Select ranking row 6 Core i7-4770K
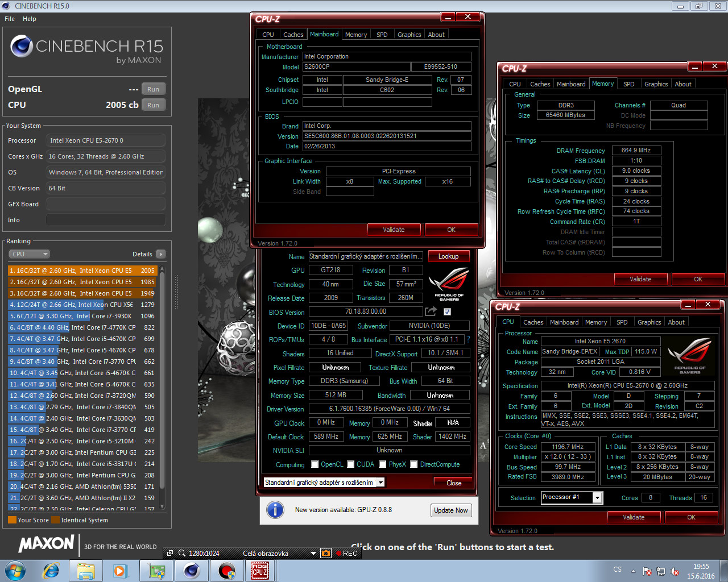Screen dimensions: 728x582 [82, 327]
